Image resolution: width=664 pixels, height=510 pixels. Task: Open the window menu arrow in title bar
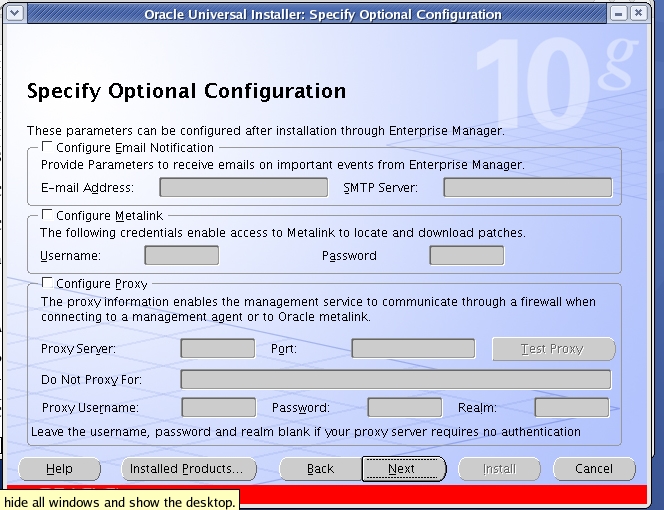click(x=15, y=13)
